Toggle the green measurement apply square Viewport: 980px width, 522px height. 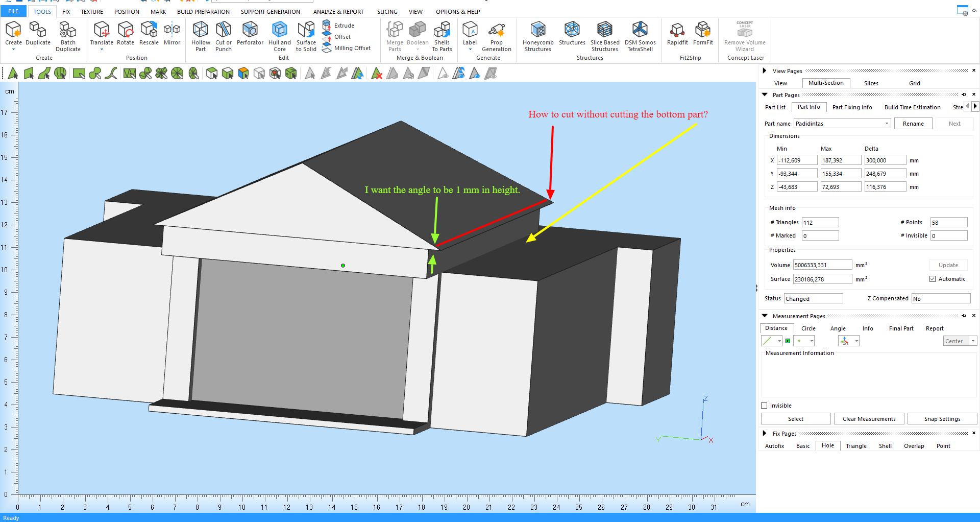point(788,341)
